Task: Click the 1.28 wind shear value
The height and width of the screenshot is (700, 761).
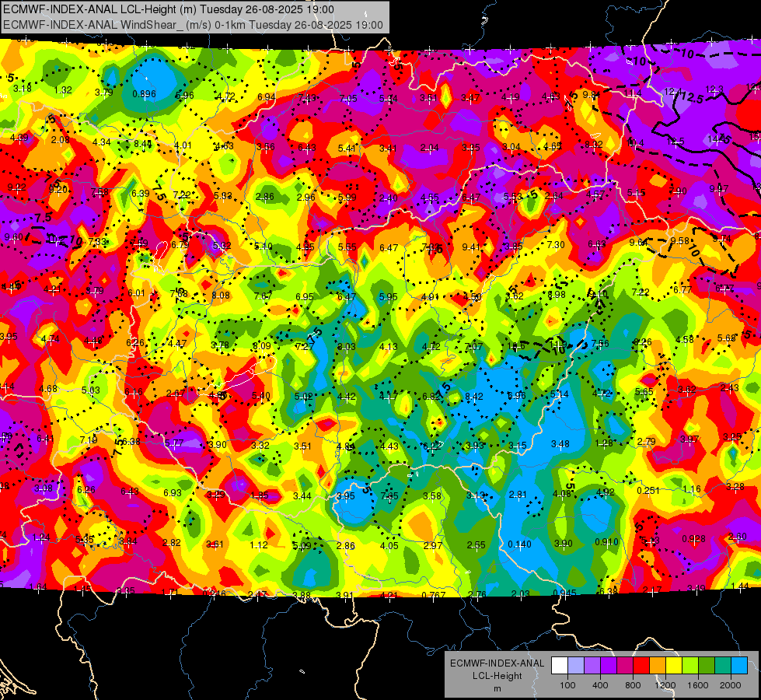Action: [604, 443]
